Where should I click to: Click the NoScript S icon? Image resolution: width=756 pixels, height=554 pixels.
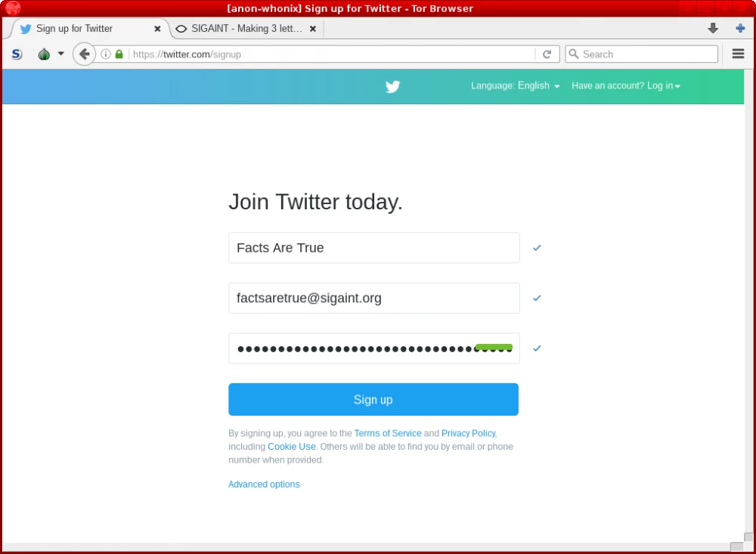coord(17,54)
